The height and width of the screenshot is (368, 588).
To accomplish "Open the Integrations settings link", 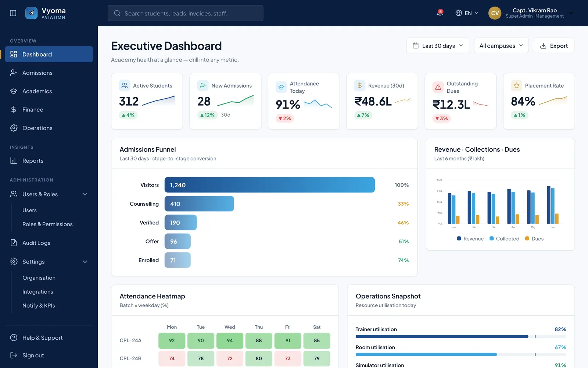I will pos(38,292).
